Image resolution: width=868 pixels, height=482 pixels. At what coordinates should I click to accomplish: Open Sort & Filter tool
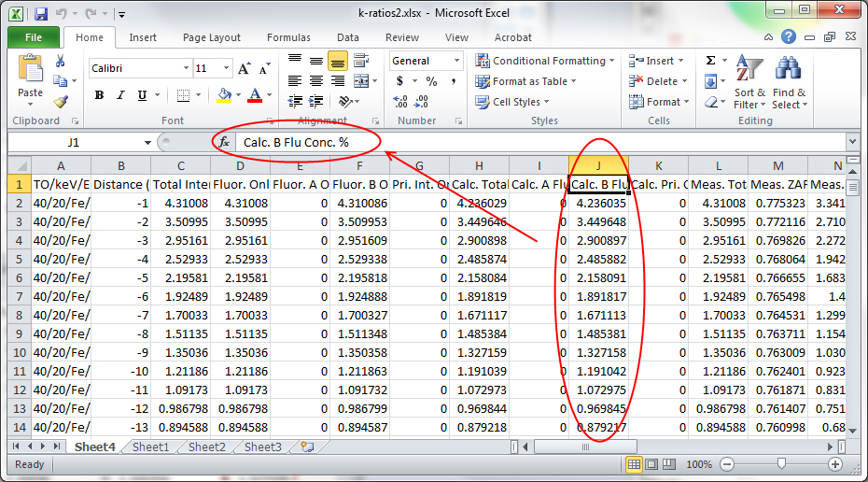(749, 82)
